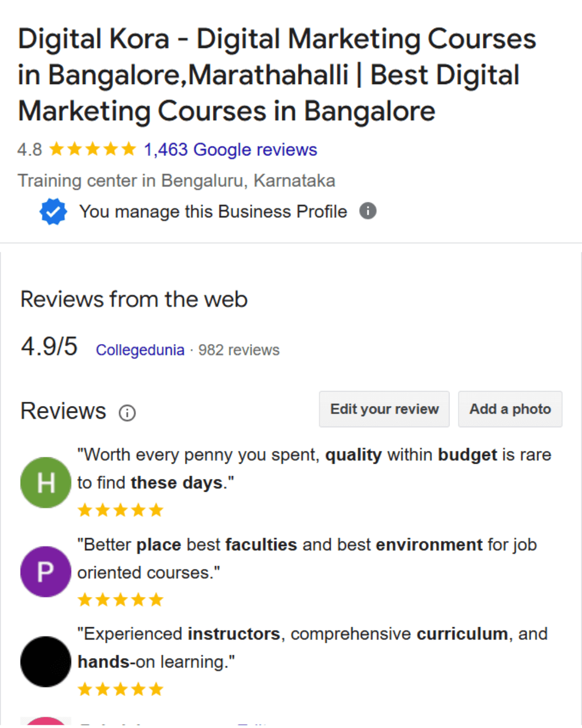The width and height of the screenshot is (582, 728).
Task: Open the 1,463 Google reviews link
Action: (x=230, y=149)
